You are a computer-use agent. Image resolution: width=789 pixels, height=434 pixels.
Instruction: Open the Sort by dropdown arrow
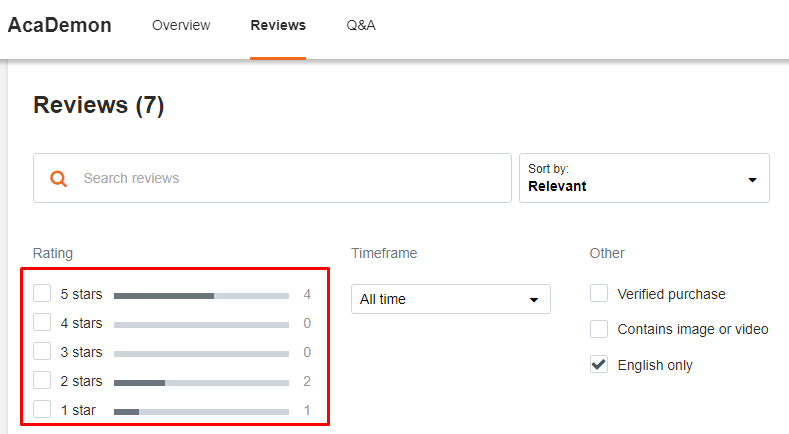coord(752,180)
